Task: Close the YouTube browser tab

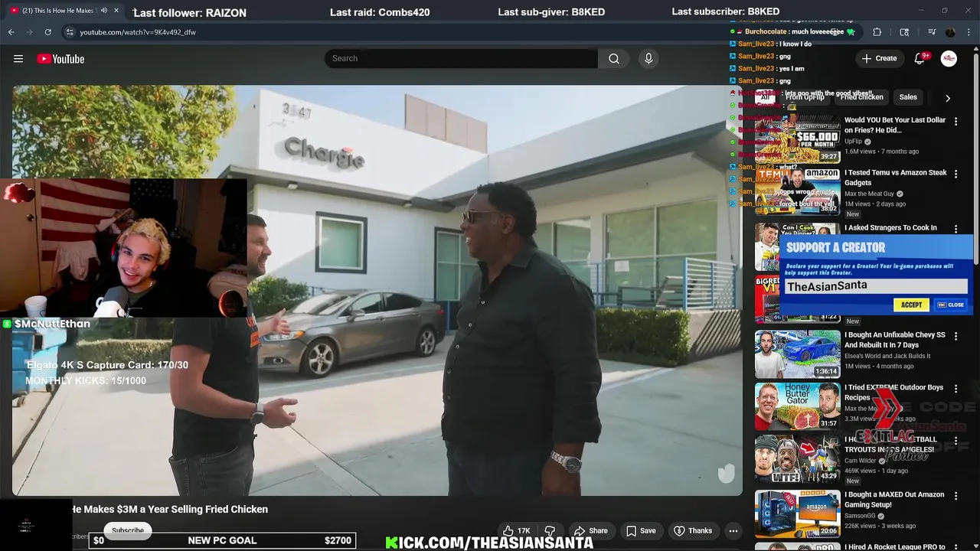Action: point(116,11)
